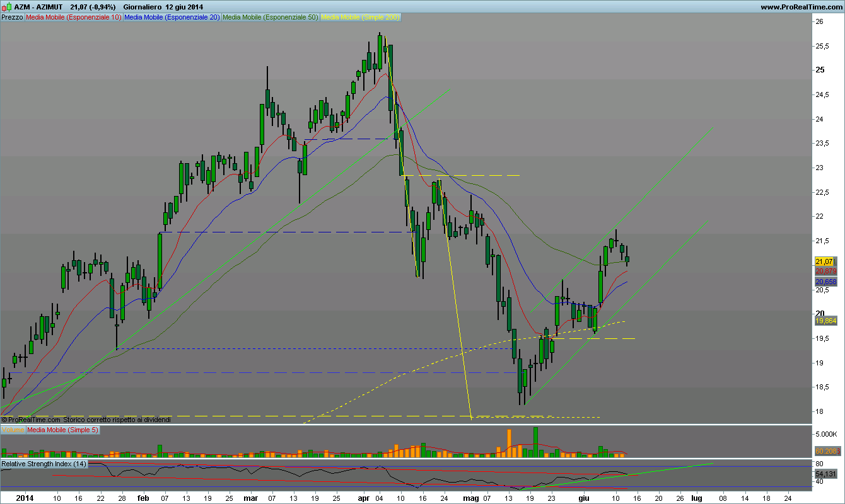Click the Giornaliero timeframe text
The width and height of the screenshot is (845, 504).
tap(143, 7)
